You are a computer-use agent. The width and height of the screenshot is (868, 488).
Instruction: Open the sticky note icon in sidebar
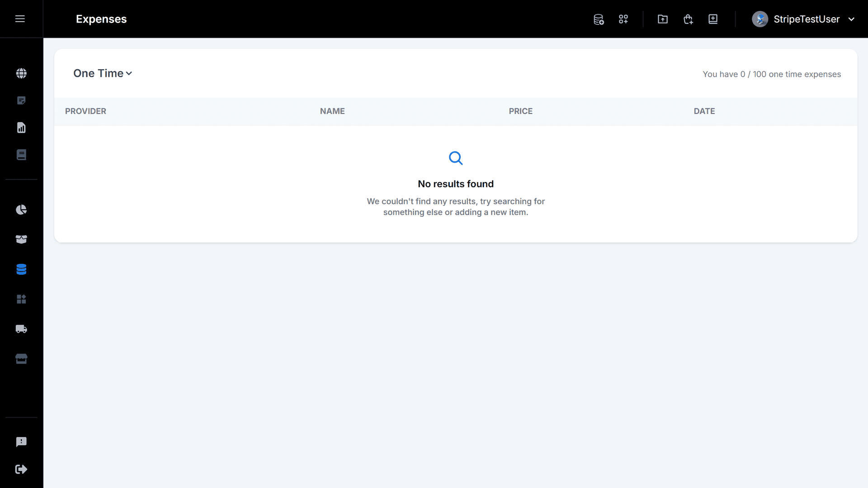click(21, 100)
